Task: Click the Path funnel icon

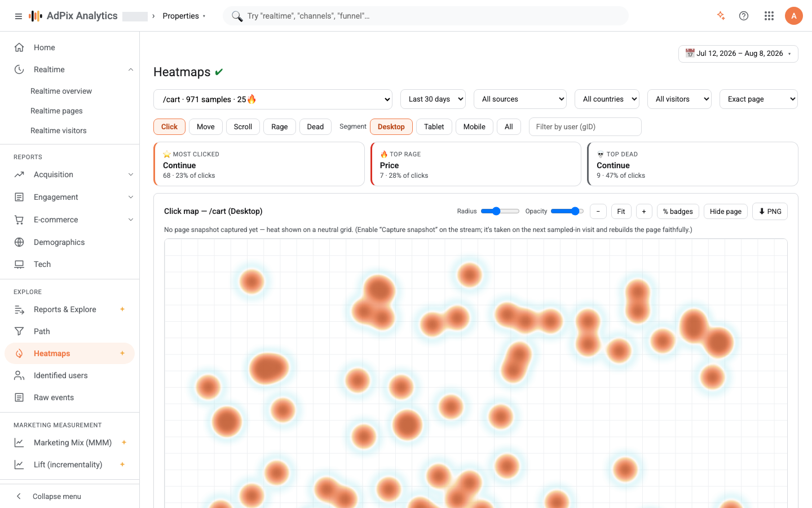Action: click(19, 331)
